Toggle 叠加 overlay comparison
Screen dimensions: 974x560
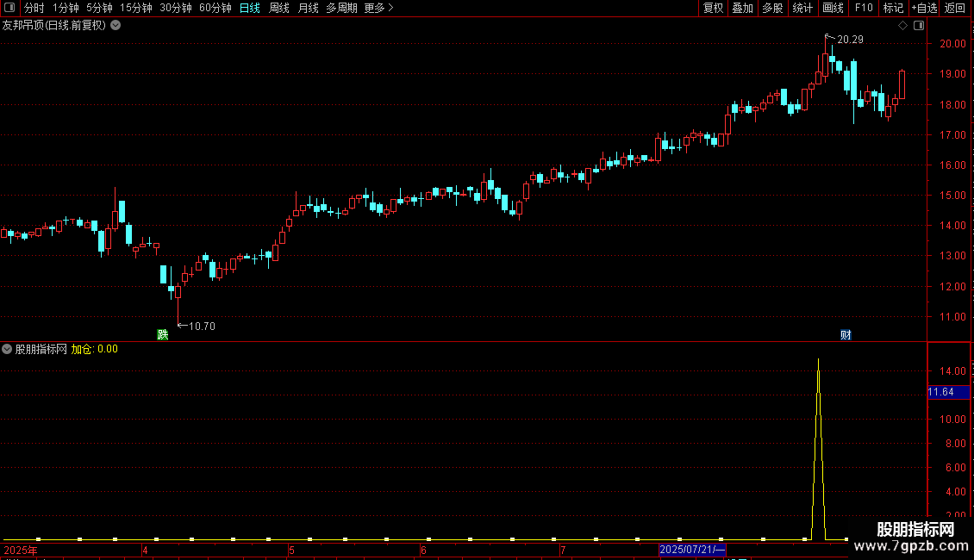tap(743, 8)
